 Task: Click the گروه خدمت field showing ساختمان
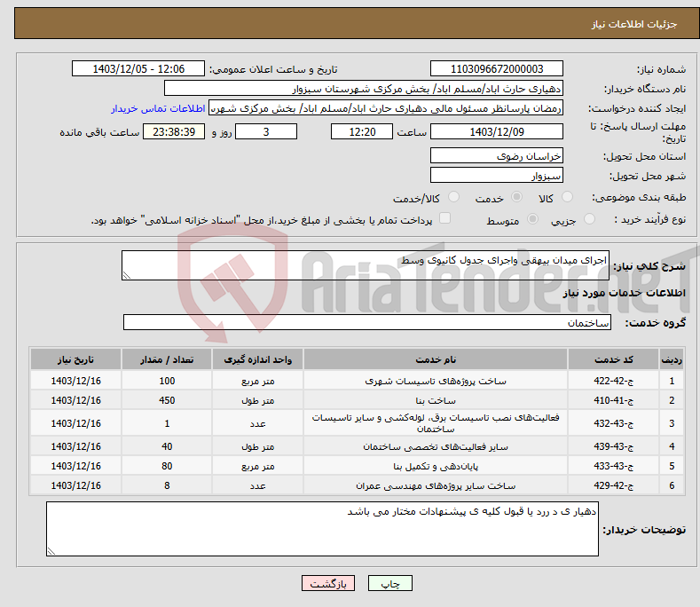[367, 322]
